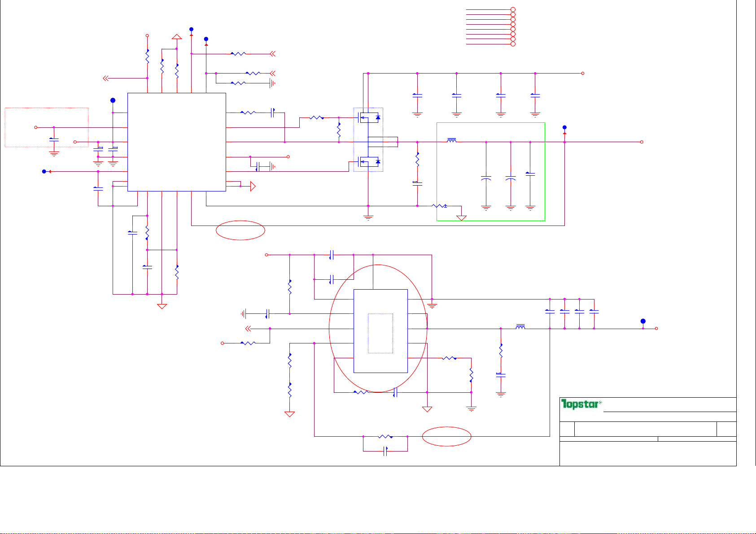This screenshot has width=756, height=534.
Task: Click the ground triangle below the large IC
Action: 162,306
